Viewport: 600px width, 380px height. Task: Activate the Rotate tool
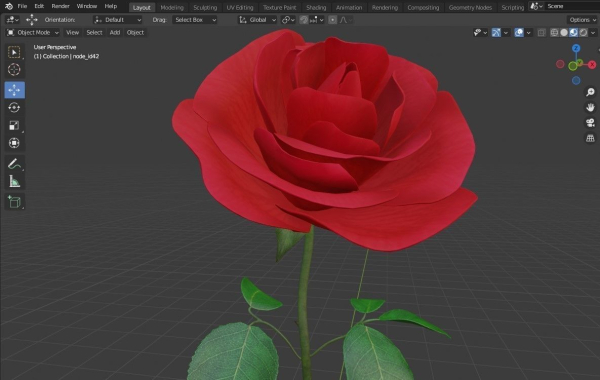[x=15, y=108]
